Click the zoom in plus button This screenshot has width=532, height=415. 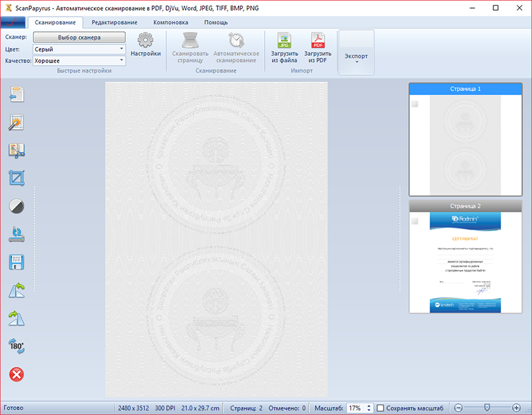pyautogui.click(x=516, y=408)
